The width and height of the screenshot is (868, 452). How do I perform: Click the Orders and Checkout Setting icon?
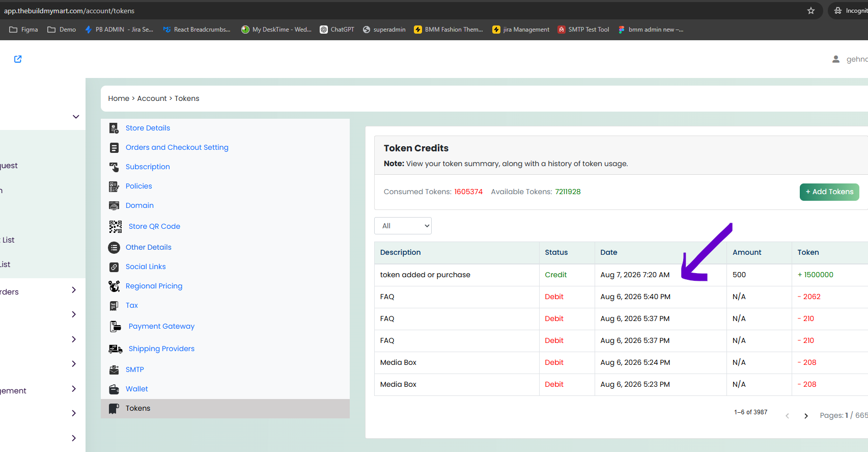pos(114,148)
